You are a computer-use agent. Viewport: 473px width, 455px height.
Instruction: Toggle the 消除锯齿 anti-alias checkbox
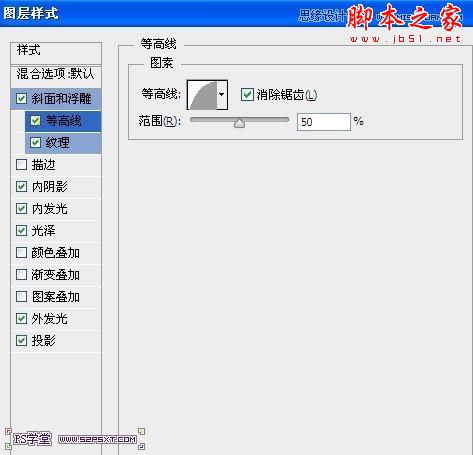click(247, 95)
